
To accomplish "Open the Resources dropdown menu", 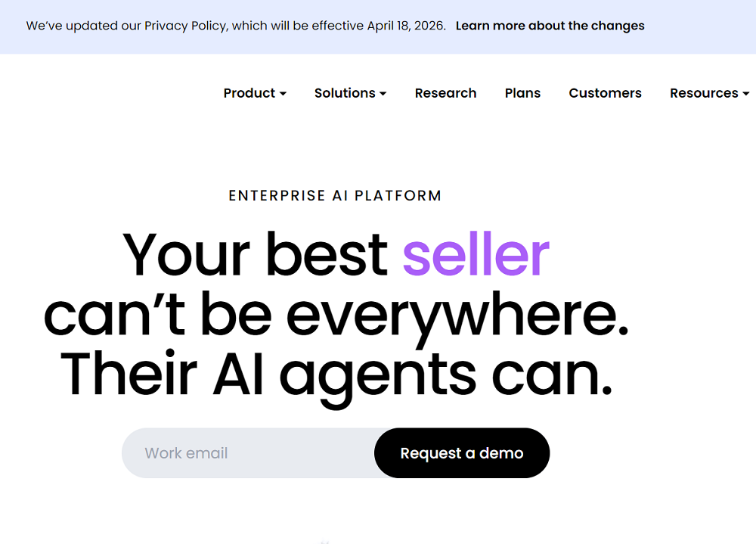I will click(703, 93).
